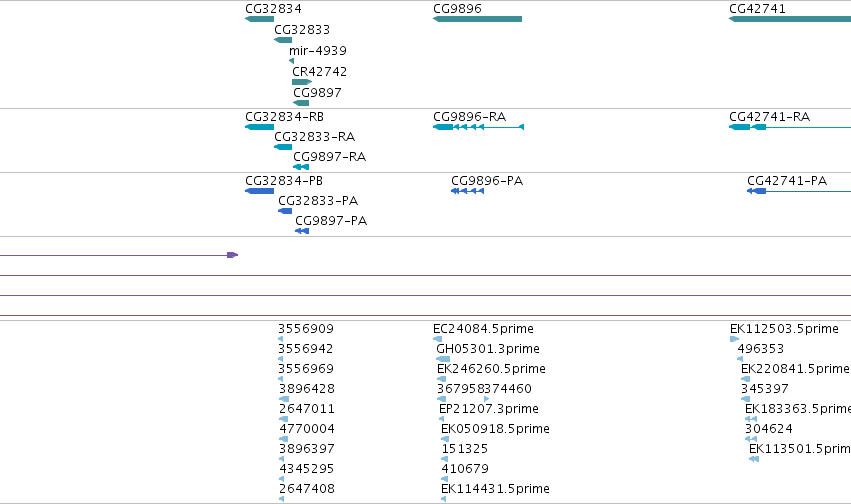Click the CG42741 gene bar
Screen dimensions: 851x504
(790, 19)
